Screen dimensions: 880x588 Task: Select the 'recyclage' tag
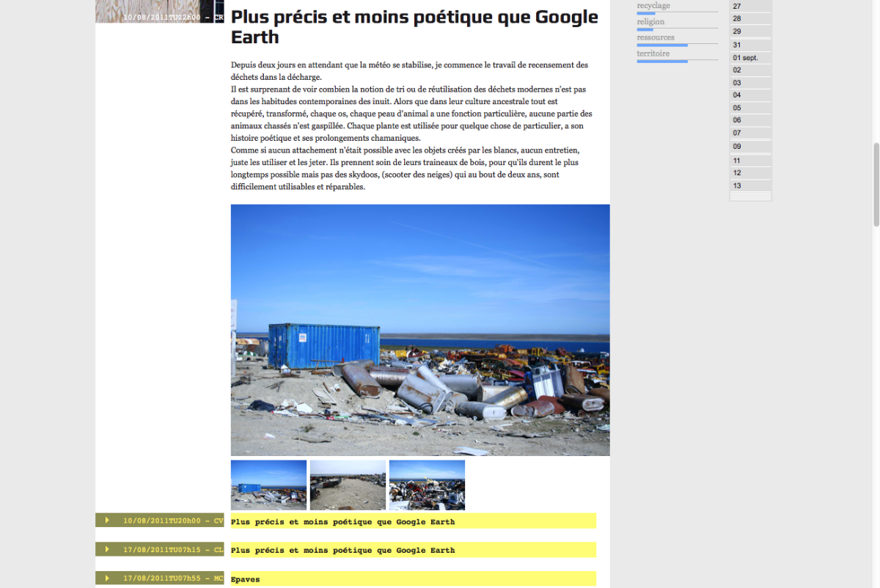point(653,6)
